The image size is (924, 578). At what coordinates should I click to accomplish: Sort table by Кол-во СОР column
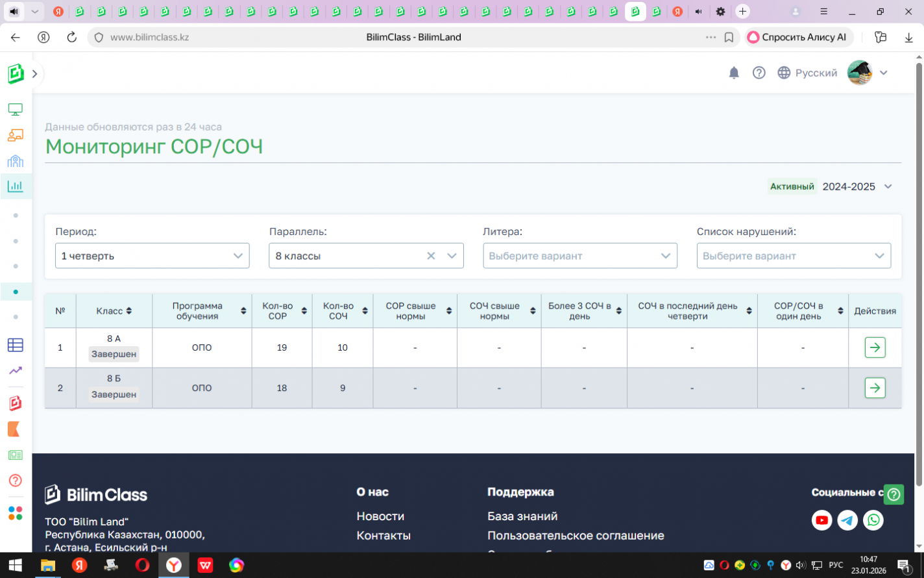304,311
